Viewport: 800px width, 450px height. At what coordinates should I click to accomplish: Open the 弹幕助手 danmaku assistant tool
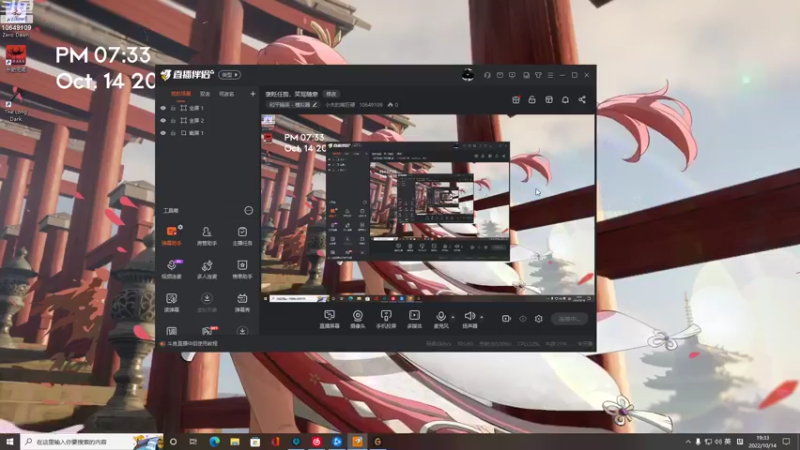[x=171, y=236]
